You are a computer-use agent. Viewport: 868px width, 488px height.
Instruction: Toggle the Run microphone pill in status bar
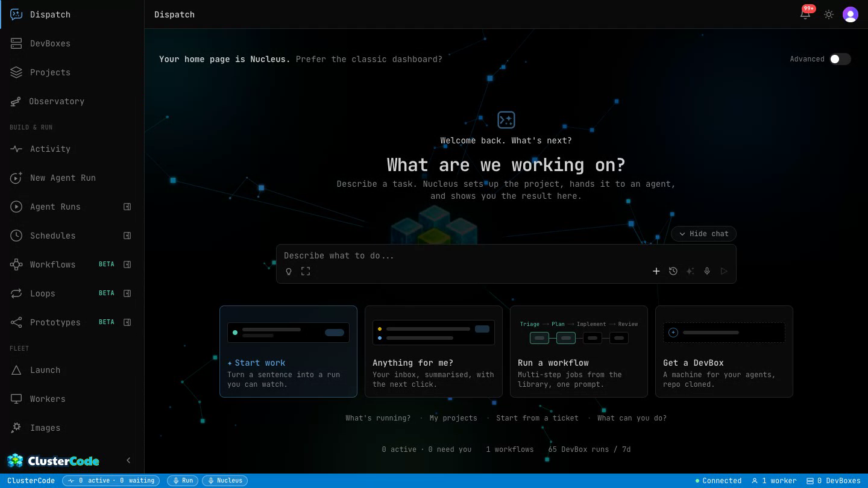tap(183, 481)
